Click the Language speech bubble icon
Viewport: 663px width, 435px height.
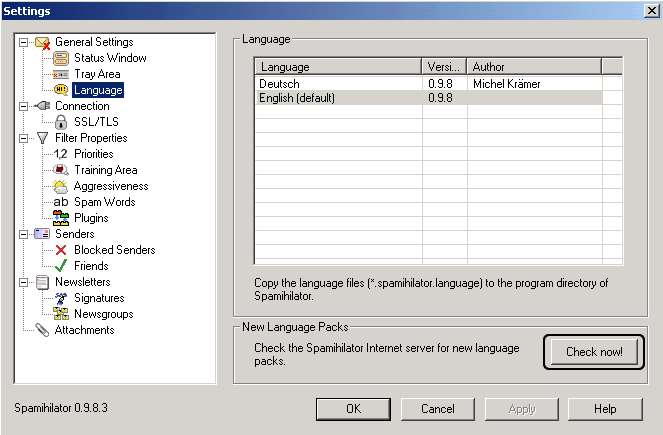tap(61, 90)
